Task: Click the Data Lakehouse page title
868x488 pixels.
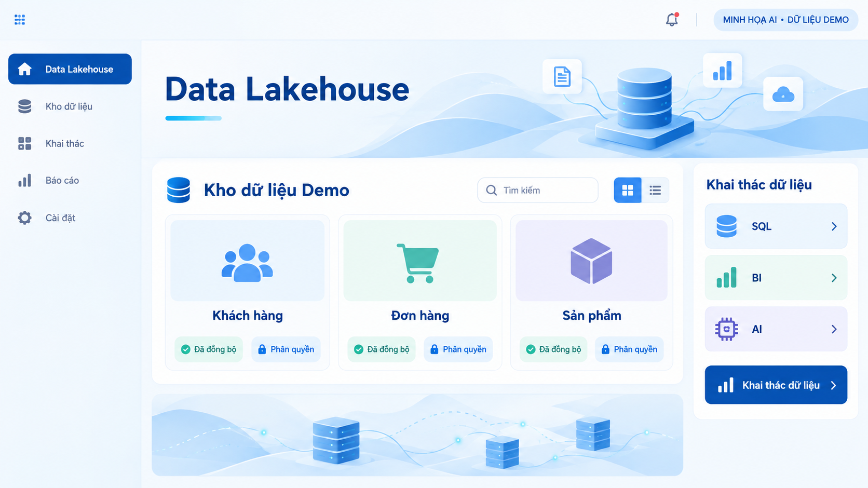Action: click(287, 89)
